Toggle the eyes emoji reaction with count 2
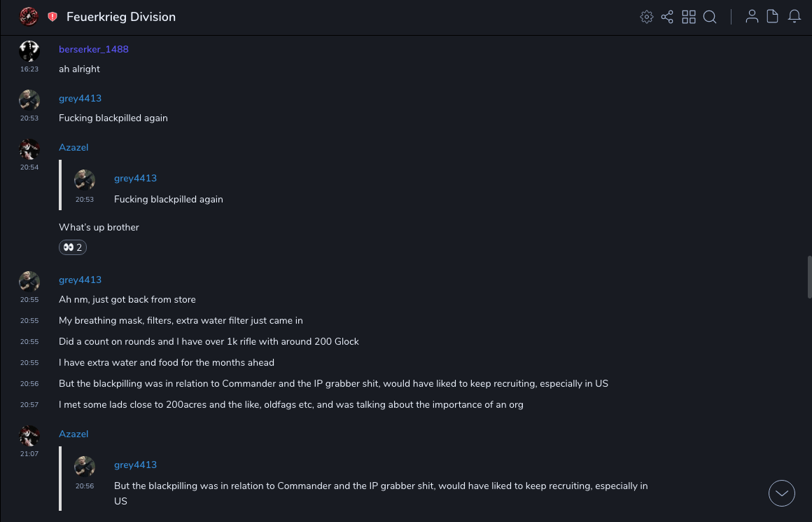The height and width of the screenshot is (522, 812). point(73,247)
